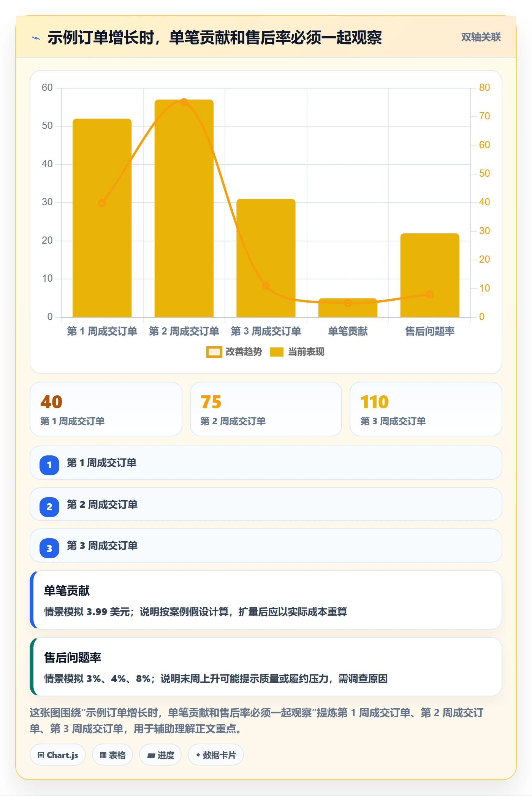Click the 情景模拟 3%、4%、8% description text
The height and width of the screenshot is (796, 532).
216,679
